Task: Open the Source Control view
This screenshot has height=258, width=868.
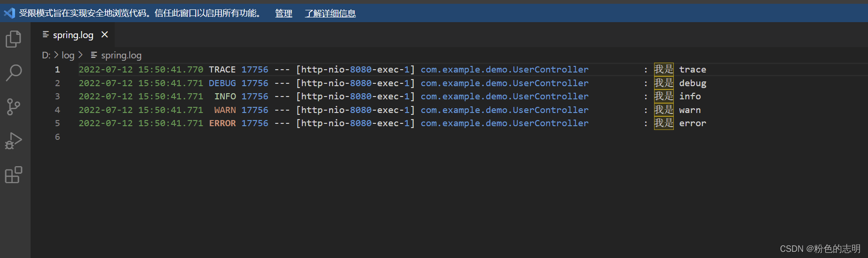Action: (14, 107)
